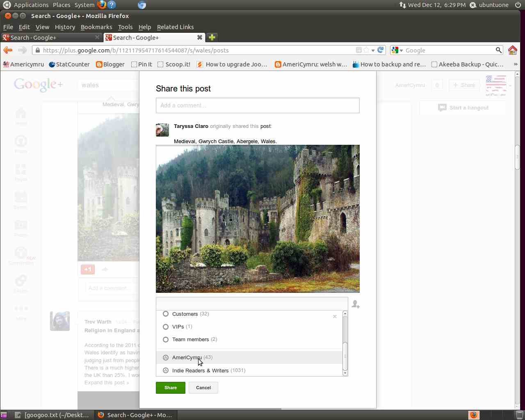Viewport: 525px width, 420px height.
Task: Click the Cancel button
Action: point(203,388)
